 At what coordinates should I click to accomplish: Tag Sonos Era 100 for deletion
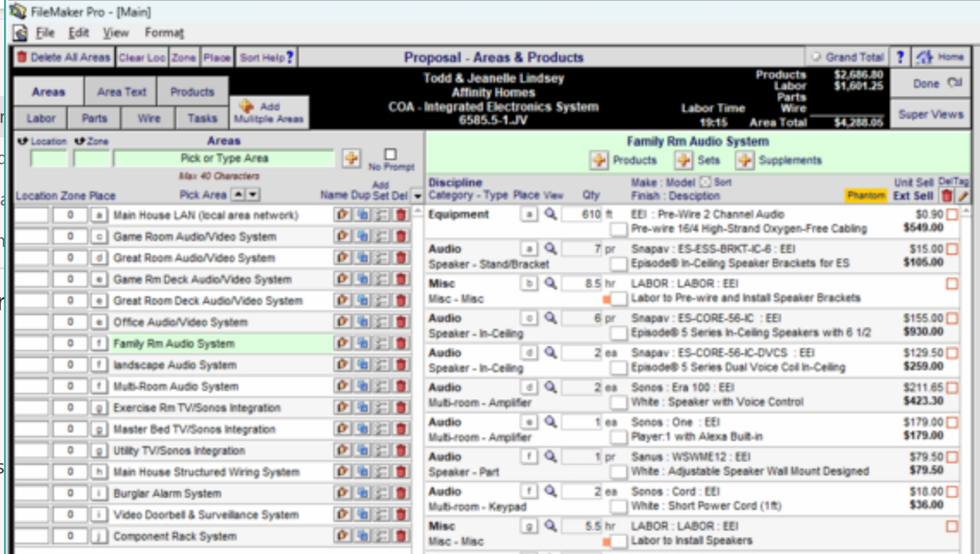click(x=952, y=388)
